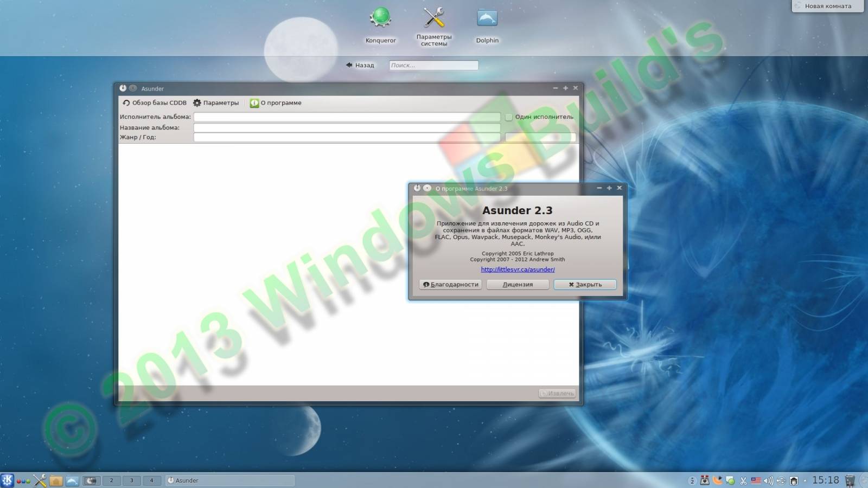Click the Исполнитель альбома input field
The width and height of the screenshot is (868, 488).
[347, 117]
